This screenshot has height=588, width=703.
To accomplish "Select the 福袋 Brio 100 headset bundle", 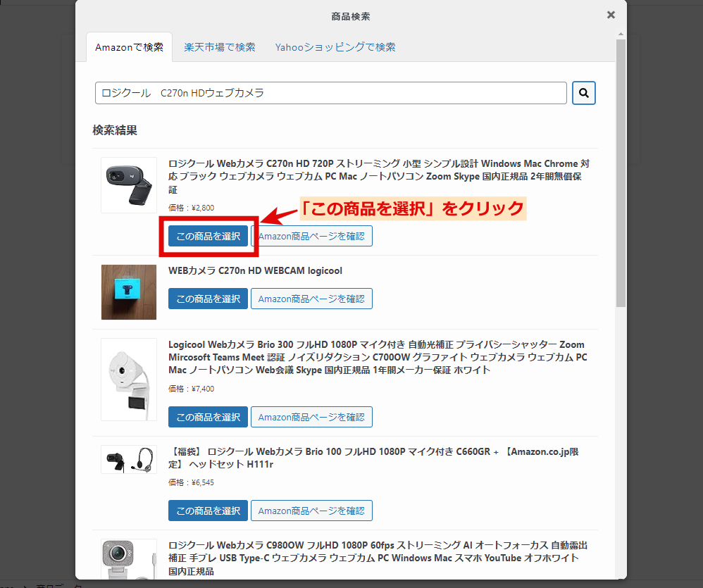I will click(x=208, y=511).
